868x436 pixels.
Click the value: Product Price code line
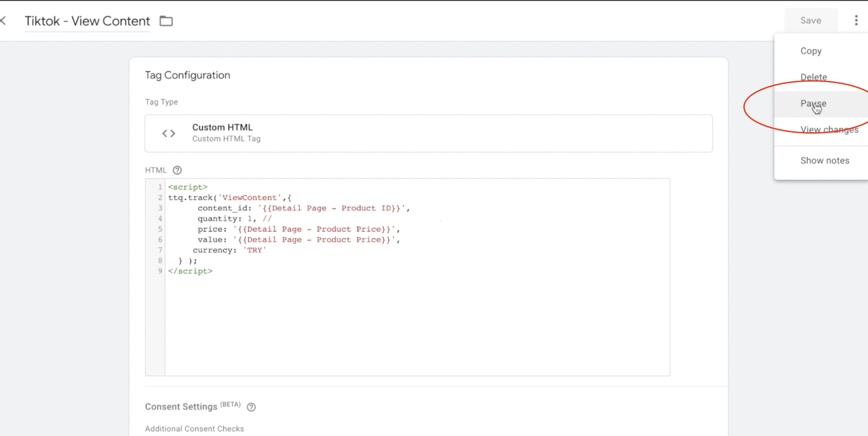(x=299, y=240)
